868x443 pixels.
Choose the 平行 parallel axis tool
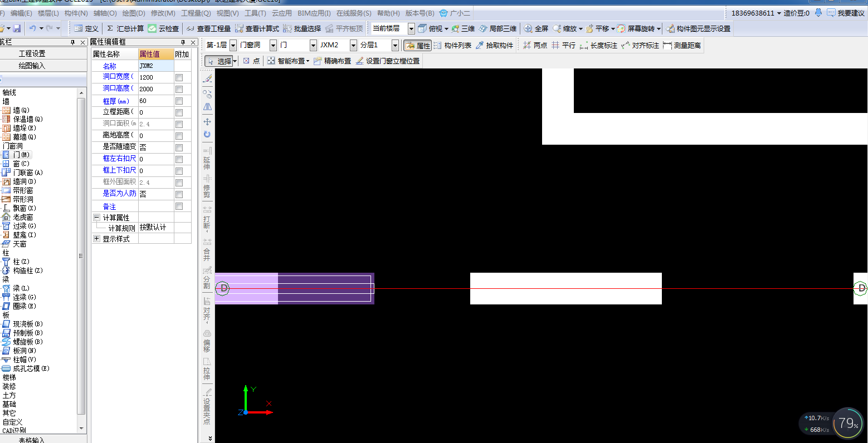[x=563, y=45]
